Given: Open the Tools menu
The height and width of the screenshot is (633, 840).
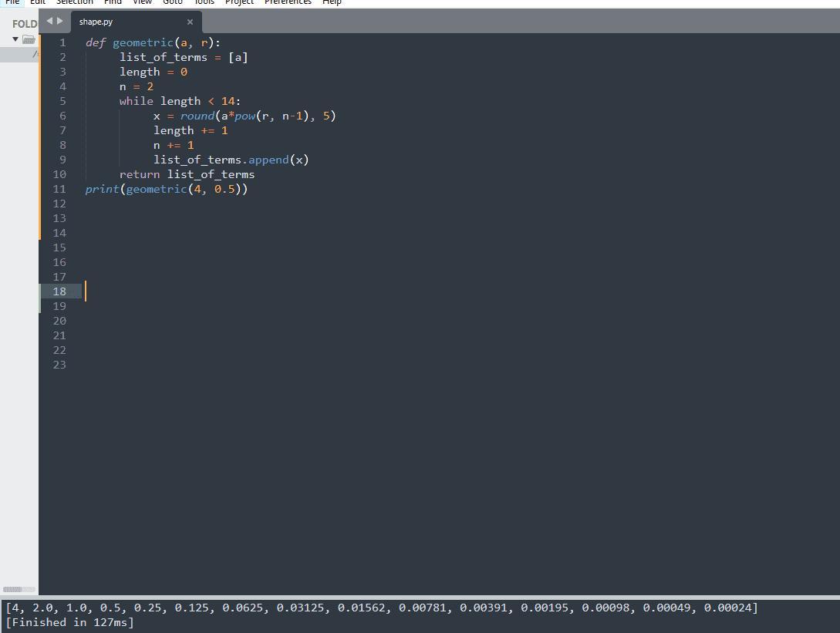Looking at the screenshot, I should pyautogui.click(x=204, y=2).
